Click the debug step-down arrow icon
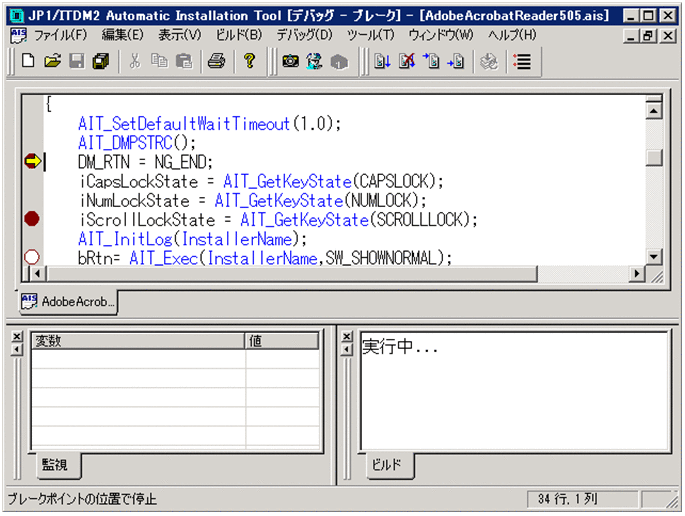685x516 pixels. tap(382, 61)
